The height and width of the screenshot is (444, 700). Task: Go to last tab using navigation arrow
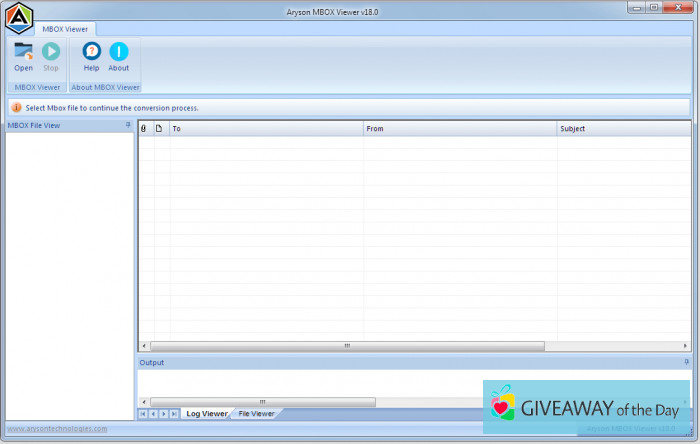click(x=174, y=413)
